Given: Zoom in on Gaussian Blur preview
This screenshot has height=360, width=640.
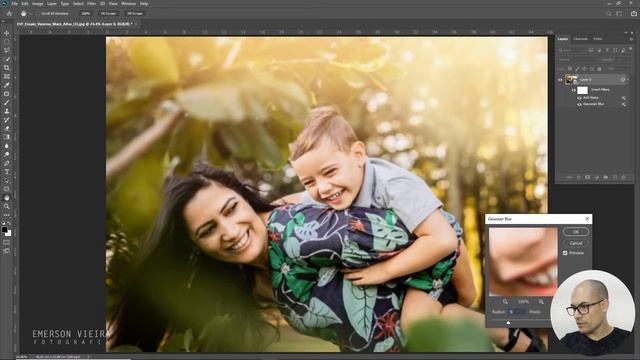Looking at the screenshot, I should point(541,302).
